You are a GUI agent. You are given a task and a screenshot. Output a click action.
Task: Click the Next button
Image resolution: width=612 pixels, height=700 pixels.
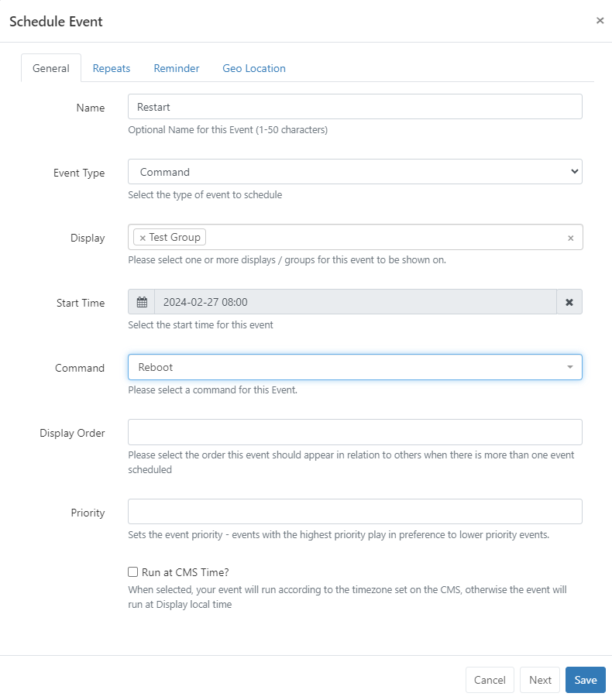click(x=540, y=680)
